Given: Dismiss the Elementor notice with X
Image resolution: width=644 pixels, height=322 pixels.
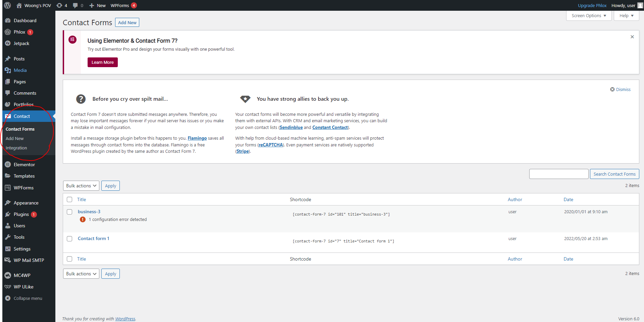Looking at the screenshot, I should pyautogui.click(x=632, y=37).
